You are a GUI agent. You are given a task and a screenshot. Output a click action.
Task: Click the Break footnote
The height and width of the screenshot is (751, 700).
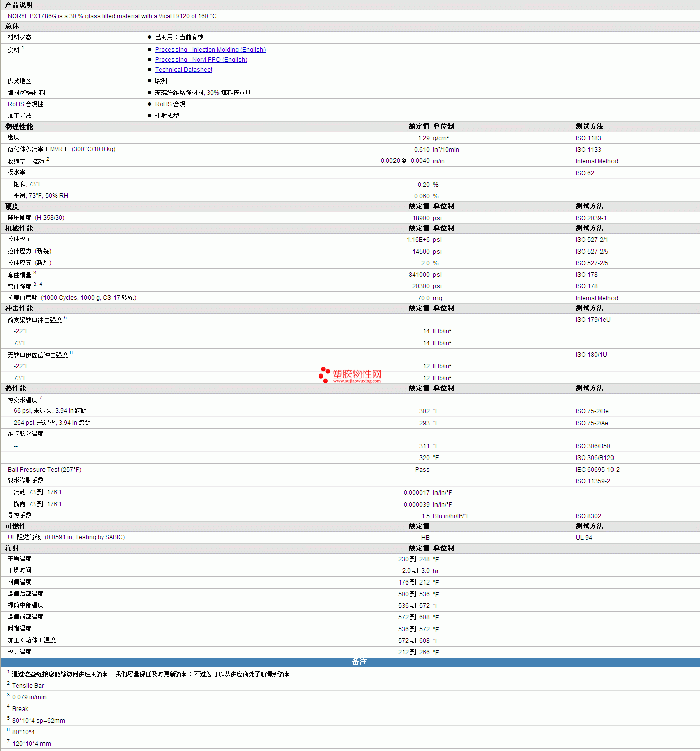point(20,709)
